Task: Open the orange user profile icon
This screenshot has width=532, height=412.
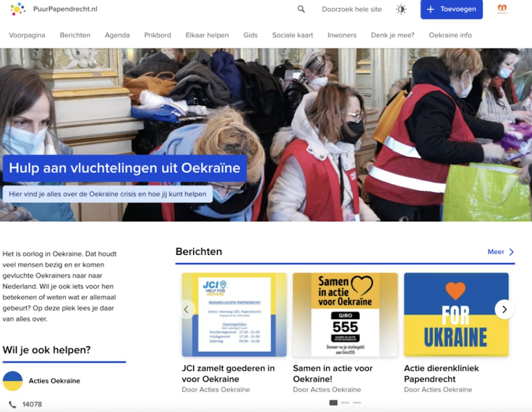Action: point(502,9)
